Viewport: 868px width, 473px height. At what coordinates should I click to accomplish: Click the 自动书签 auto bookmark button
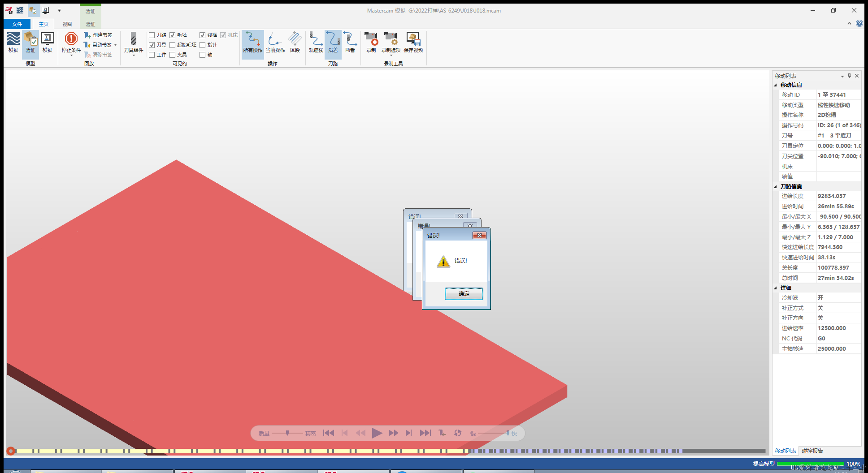(98, 45)
